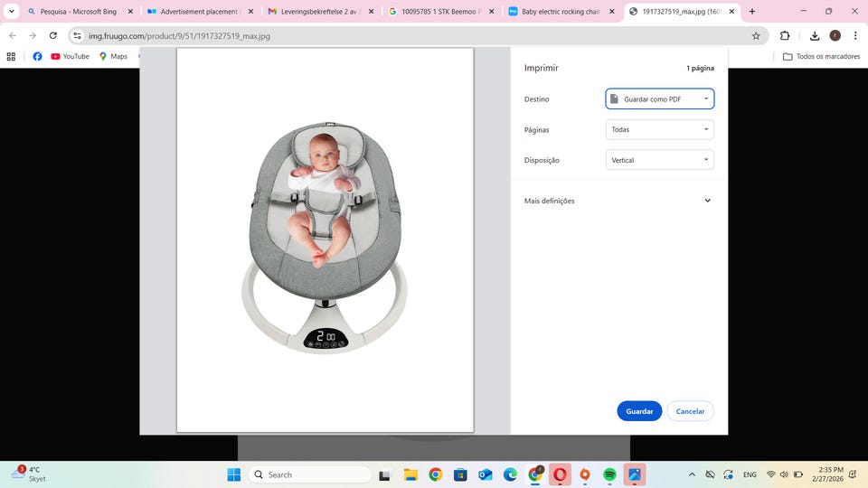The width and height of the screenshot is (868, 488).
Task: Open Opera browser taskbar icon
Action: point(560,474)
